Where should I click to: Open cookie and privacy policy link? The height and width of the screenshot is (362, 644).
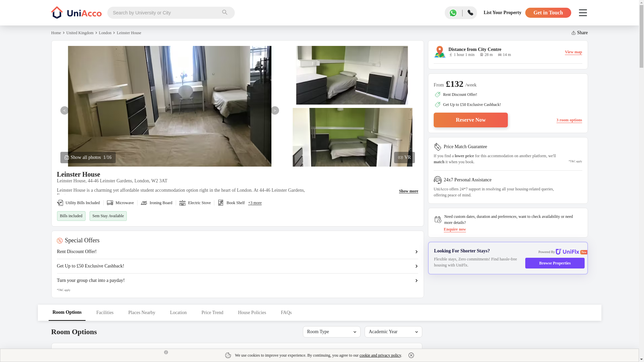380,355
